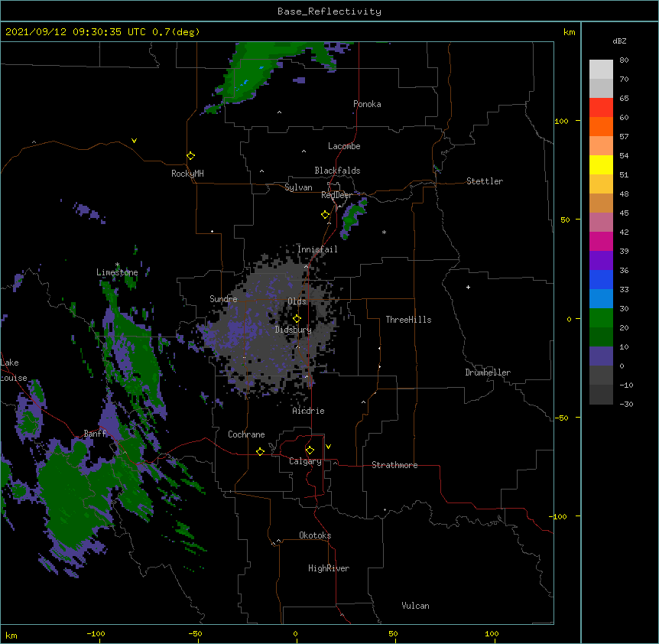Click the RockyMH label
659x644 pixels.
pyautogui.click(x=187, y=174)
